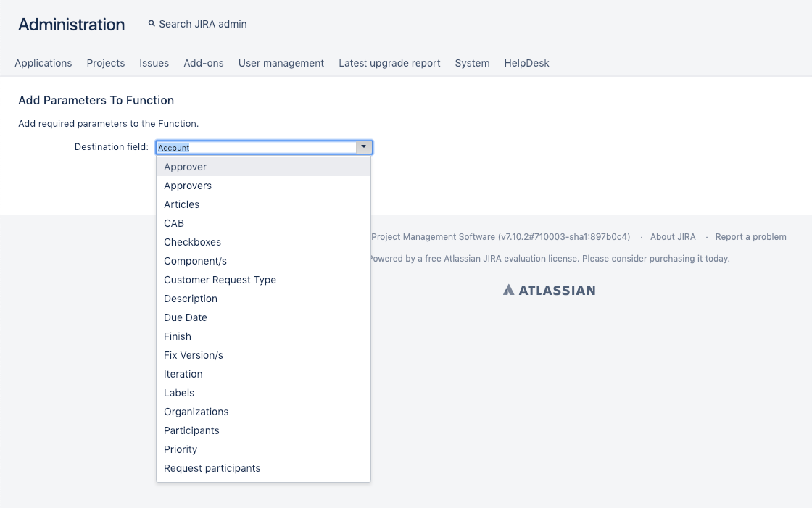Open the HelpDesk admin tab
812x508 pixels.
click(526, 63)
